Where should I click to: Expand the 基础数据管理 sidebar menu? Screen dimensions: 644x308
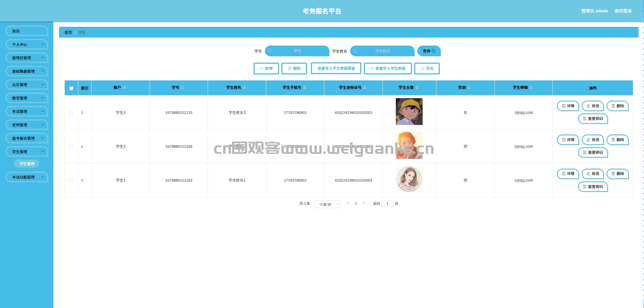tap(27, 71)
